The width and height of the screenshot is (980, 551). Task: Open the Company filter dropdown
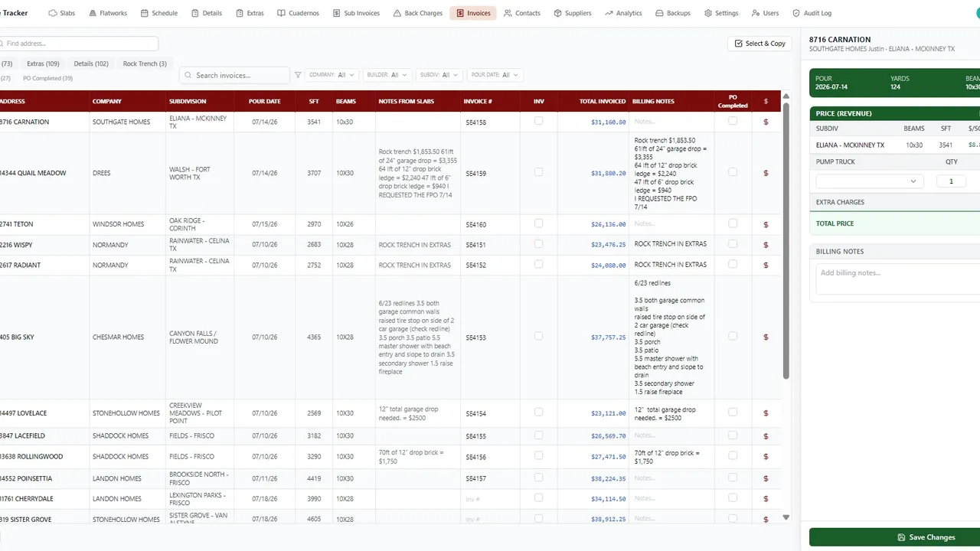coord(332,75)
